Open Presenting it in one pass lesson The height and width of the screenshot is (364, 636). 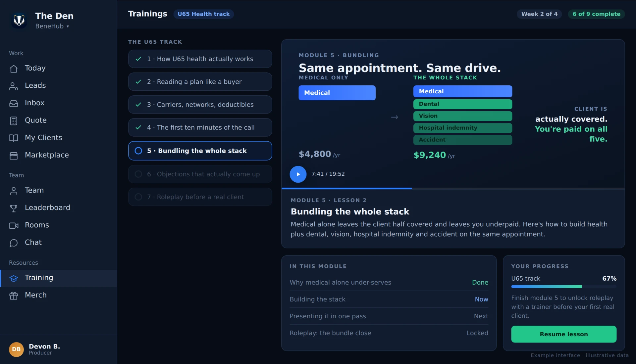tap(389, 316)
